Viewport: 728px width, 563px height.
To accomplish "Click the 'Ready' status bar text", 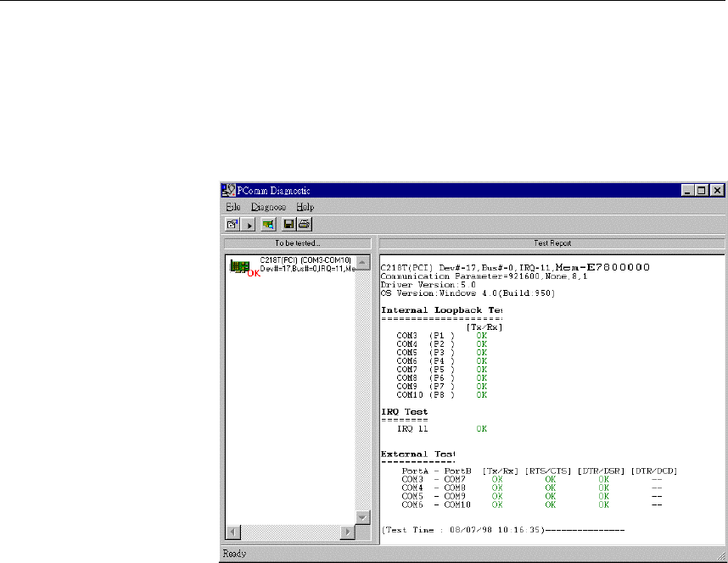I will [234, 554].
